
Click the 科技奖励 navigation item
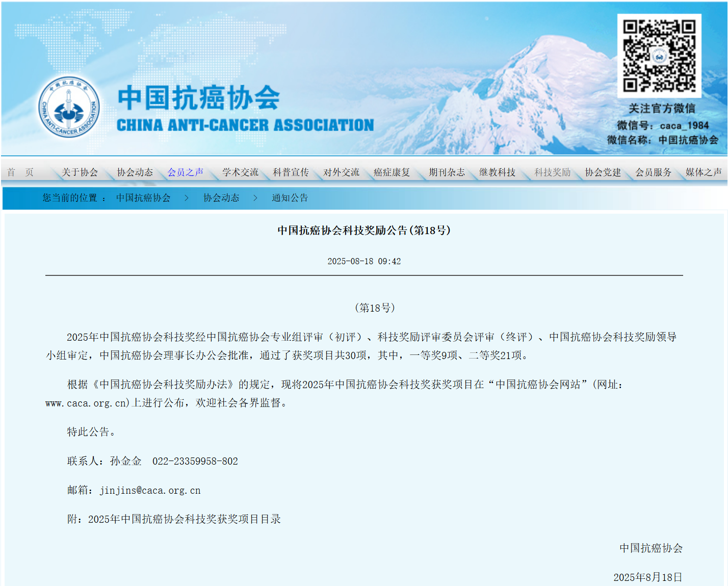[x=552, y=172]
